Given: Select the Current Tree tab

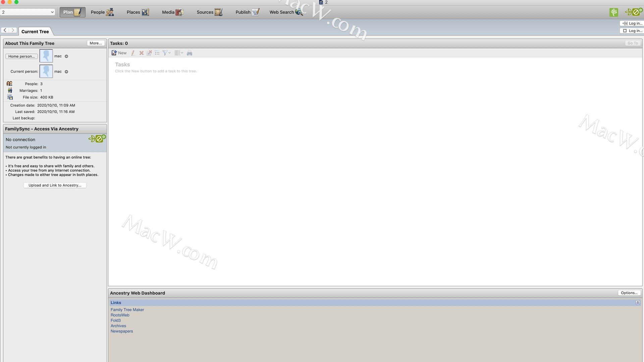Looking at the screenshot, I should [x=35, y=32].
